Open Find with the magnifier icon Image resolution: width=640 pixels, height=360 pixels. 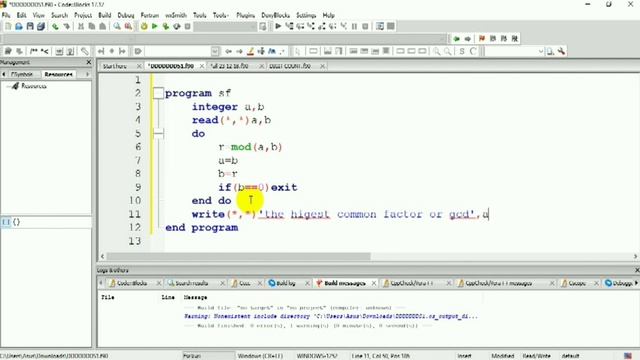coord(117,27)
